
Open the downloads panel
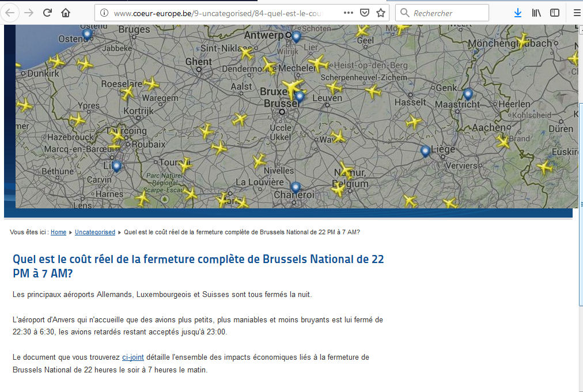point(517,13)
